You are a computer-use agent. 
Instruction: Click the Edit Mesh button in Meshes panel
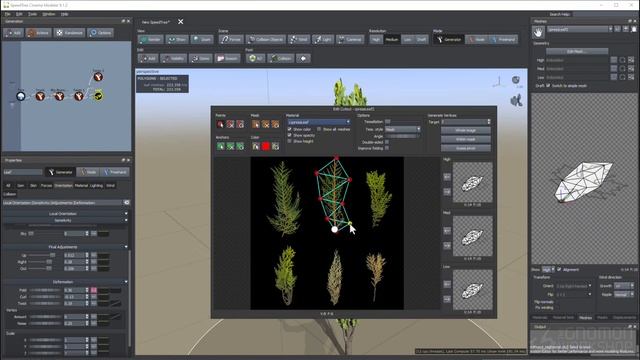click(577, 51)
